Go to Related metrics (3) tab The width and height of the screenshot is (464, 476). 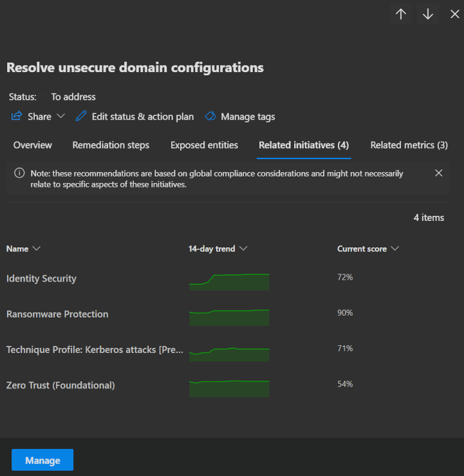point(409,145)
